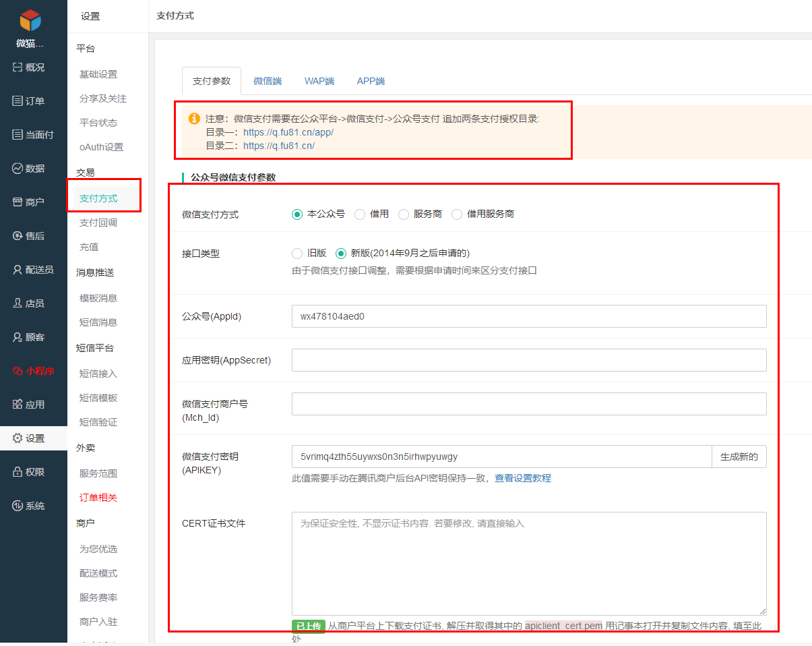Open 数据 data section in sidebar
Image resolution: width=812 pixels, height=646 pixels.
[x=28, y=169]
